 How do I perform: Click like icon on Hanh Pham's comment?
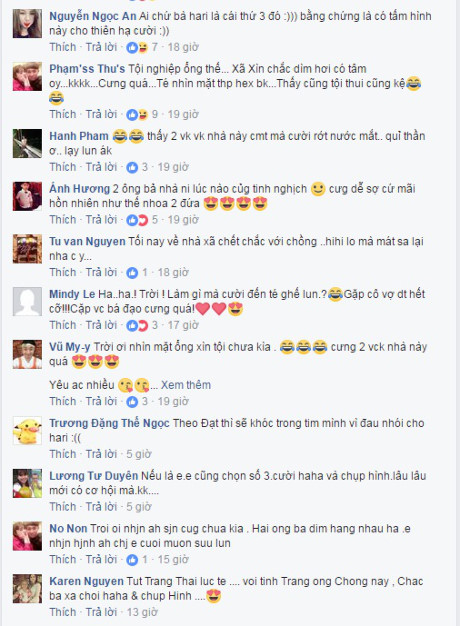[132, 167]
